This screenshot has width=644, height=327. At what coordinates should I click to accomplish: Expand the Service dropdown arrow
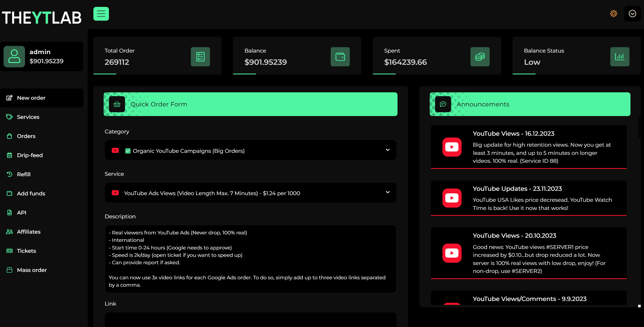pos(388,192)
